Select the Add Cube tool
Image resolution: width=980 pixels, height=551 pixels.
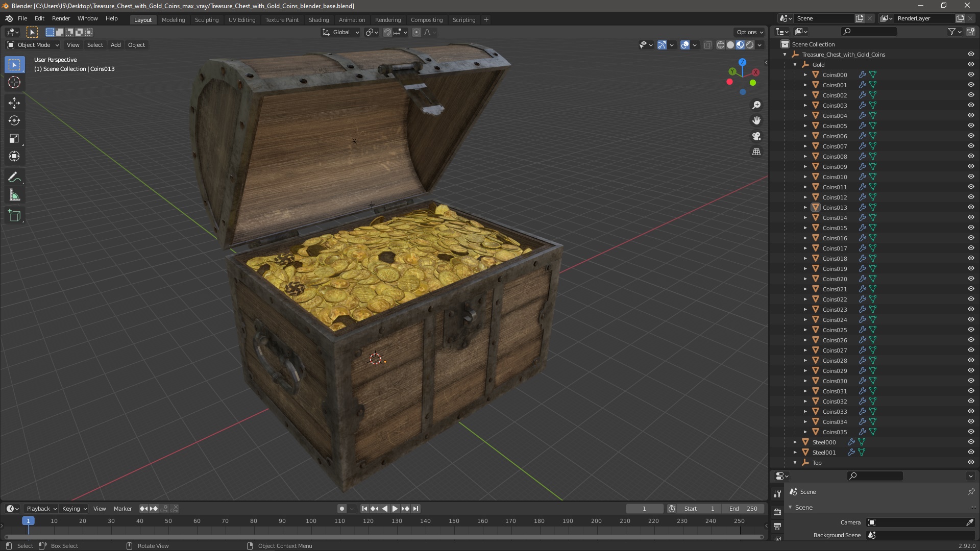[x=14, y=215]
